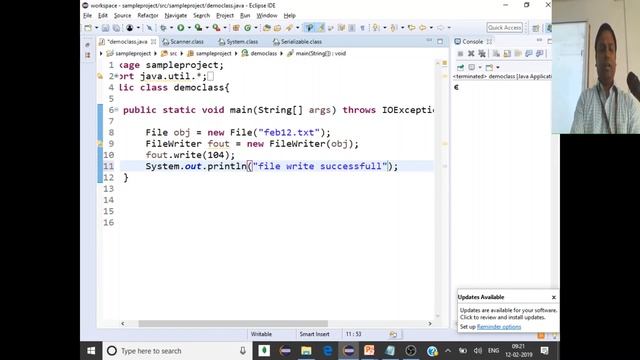Viewport: 640px width, 360px height.
Task: Click the Next Annotation toolbar icon
Action: point(375,28)
